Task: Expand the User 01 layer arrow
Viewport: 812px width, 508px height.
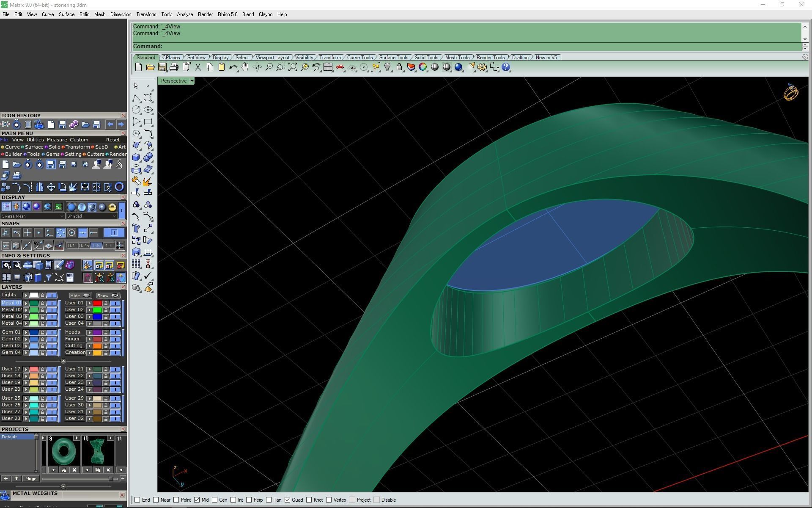Action: (89, 303)
